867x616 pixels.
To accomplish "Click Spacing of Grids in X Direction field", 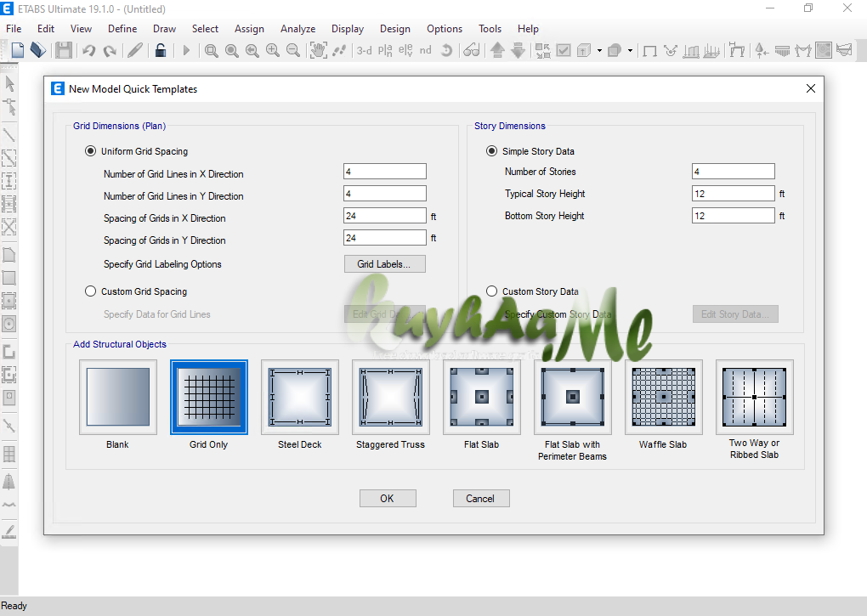I will point(385,216).
